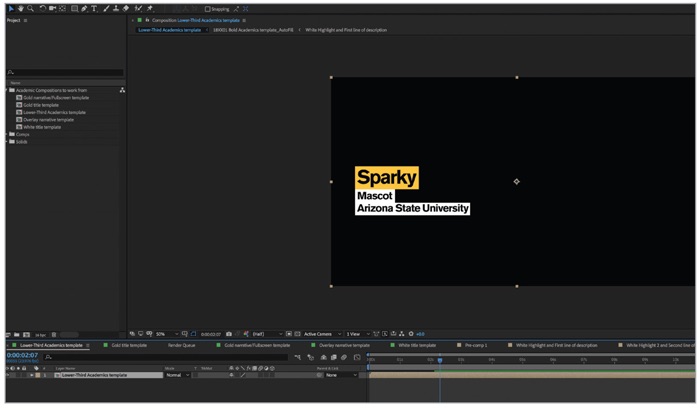Click the blue current-time indicator marker
This screenshot has width=700, height=408.
click(440, 360)
